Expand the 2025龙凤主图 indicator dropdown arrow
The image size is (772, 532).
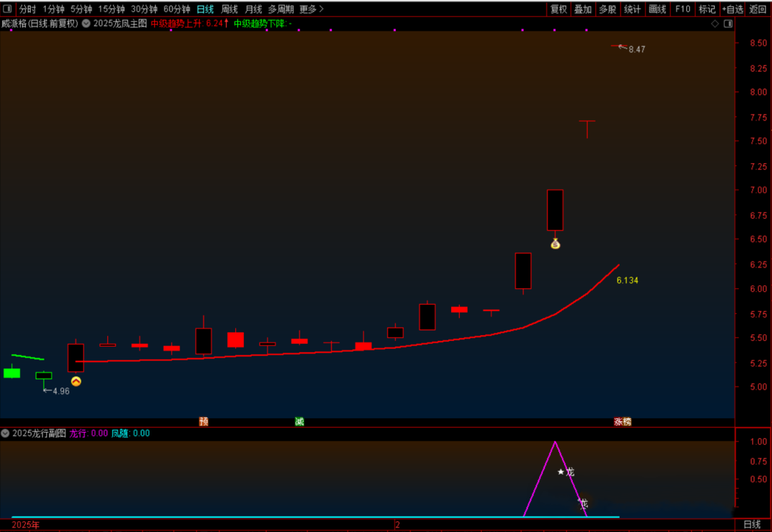pyautogui.click(x=86, y=24)
